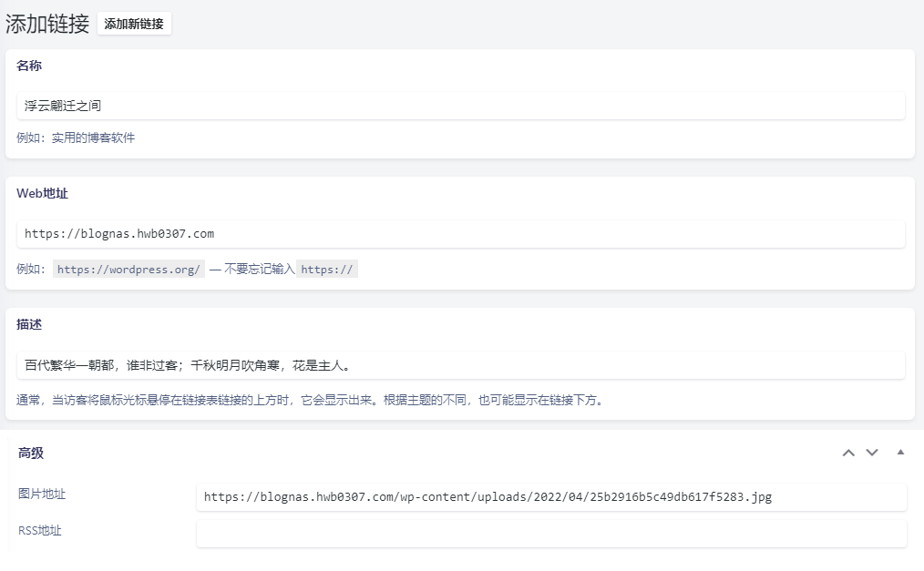This screenshot has width=924, height=571.
Task: Toggle the 名称 section header
Action: 29,66
